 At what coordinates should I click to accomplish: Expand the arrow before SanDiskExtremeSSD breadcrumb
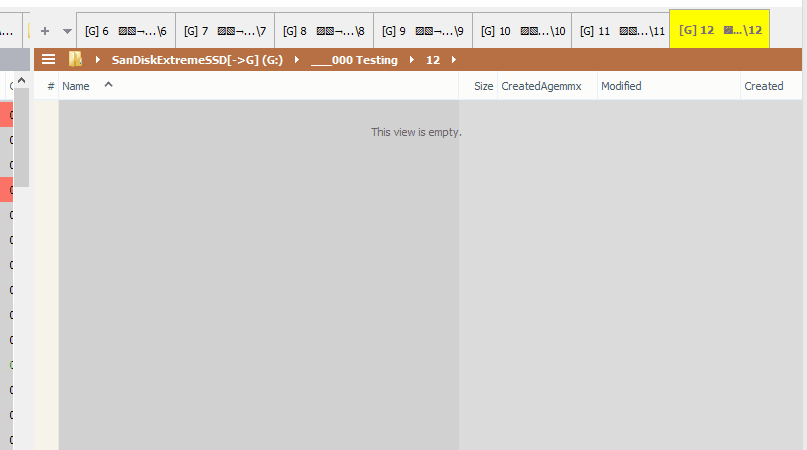click(x=97, y=60)
